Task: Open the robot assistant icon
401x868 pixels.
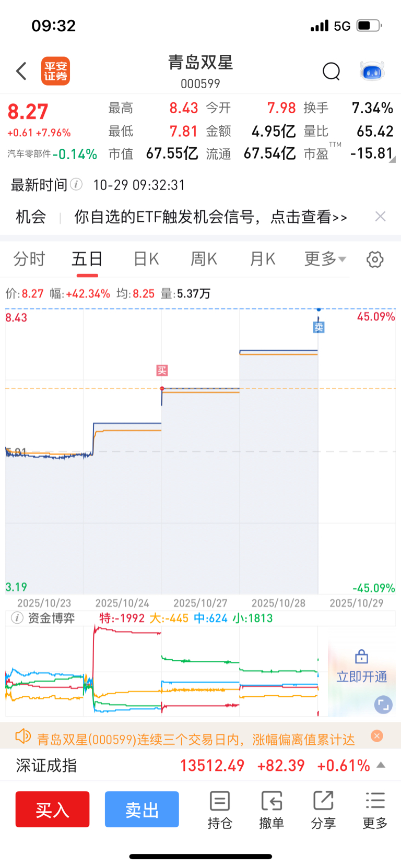Action: point(372,71)
